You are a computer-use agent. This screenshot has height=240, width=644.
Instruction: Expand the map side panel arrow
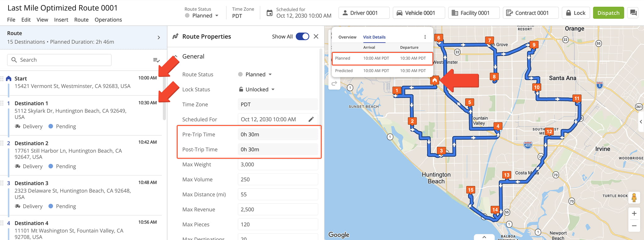(641, 122)
